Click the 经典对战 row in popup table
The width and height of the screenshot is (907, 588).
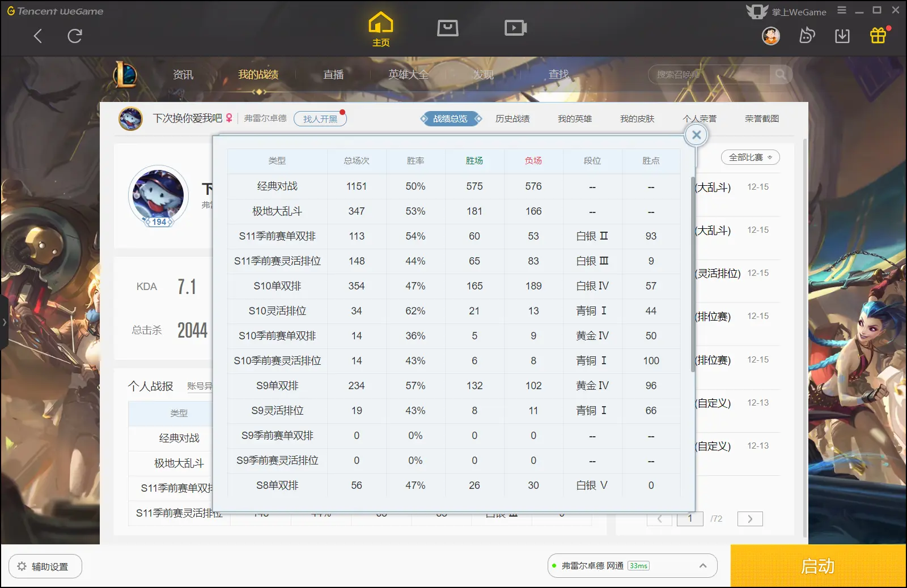[x=454, y=186]
